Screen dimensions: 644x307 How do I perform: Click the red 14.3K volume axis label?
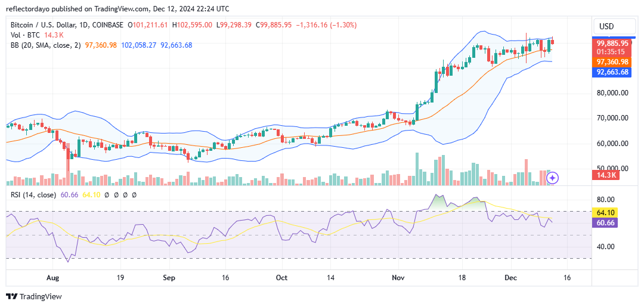pyautogui.click(x=606, y=175)
